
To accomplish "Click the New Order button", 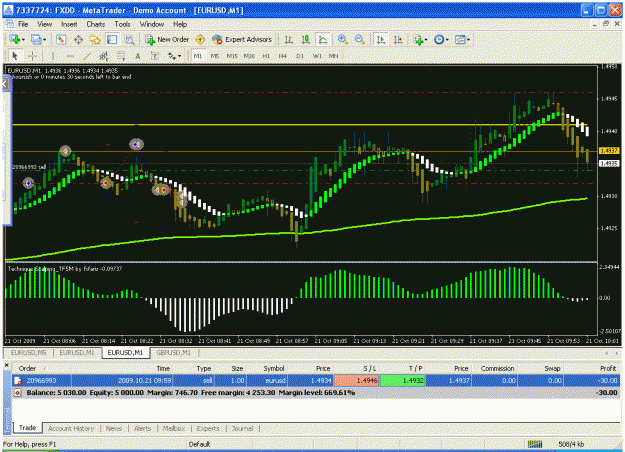I will pos(167,39).
